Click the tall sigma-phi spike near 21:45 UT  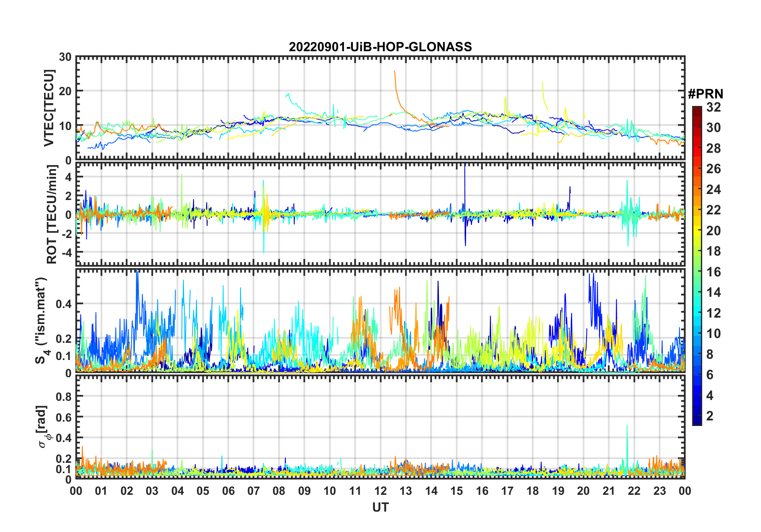[x=627, y=426]
